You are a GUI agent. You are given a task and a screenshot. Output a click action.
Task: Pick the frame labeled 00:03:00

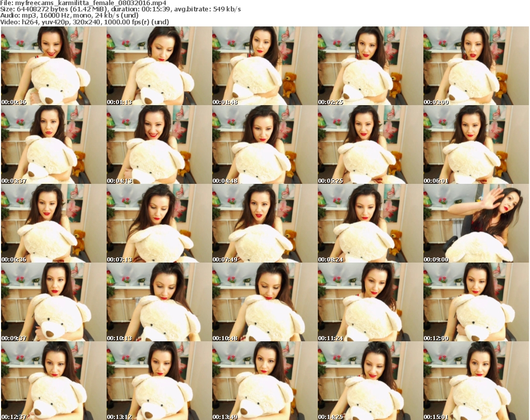[x=475, y=66]
